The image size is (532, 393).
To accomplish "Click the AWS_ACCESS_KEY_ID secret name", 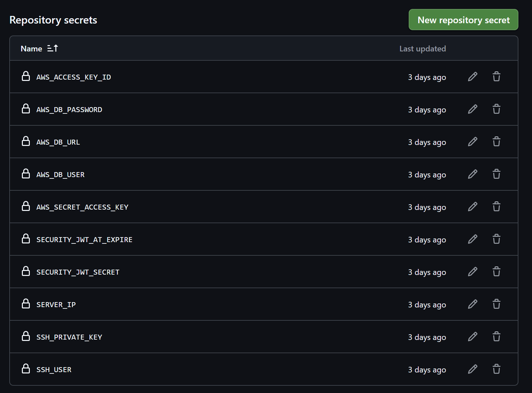I will tap(74, 77).
